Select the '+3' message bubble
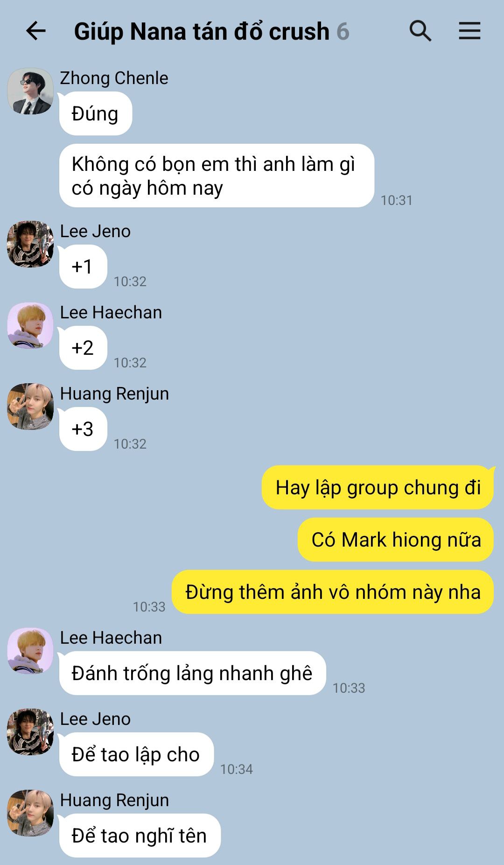Viewport: 504px width, 865px height. (83, 429)
